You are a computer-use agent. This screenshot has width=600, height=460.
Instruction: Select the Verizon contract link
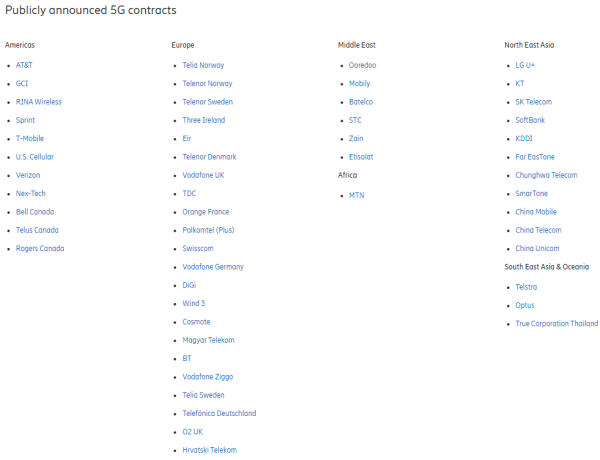click(28, 175)
